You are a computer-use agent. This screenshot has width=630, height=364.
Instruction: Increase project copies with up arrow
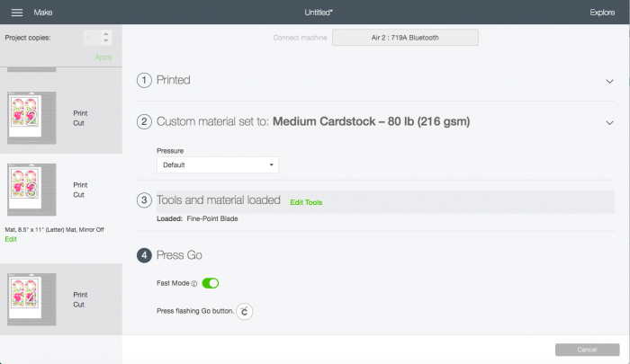pyautogui.click(x=105, y=34)
